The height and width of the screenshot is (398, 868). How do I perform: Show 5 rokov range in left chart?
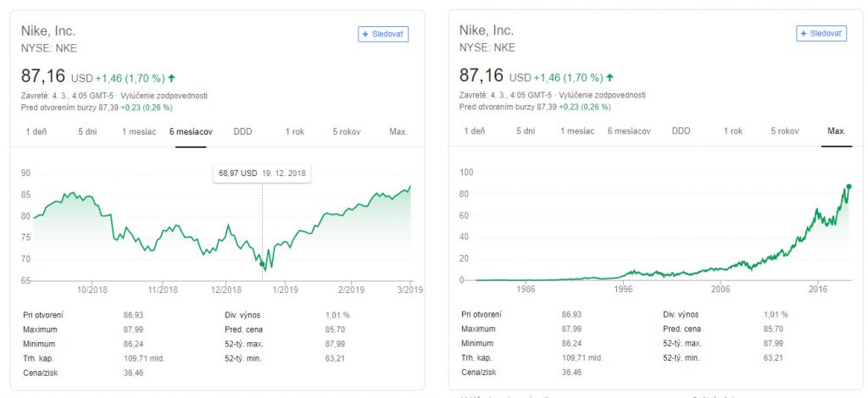coord(347,132)
